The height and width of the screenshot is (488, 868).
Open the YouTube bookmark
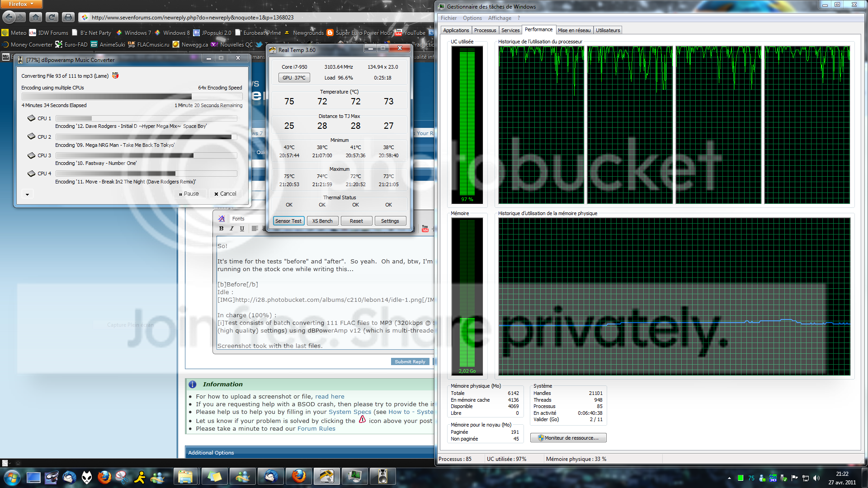410,33
